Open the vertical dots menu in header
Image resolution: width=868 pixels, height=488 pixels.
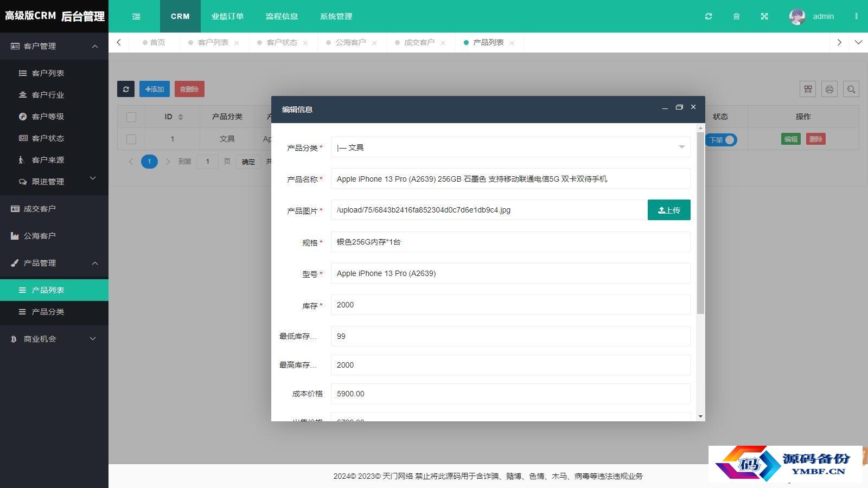click(x=856, y=16)
